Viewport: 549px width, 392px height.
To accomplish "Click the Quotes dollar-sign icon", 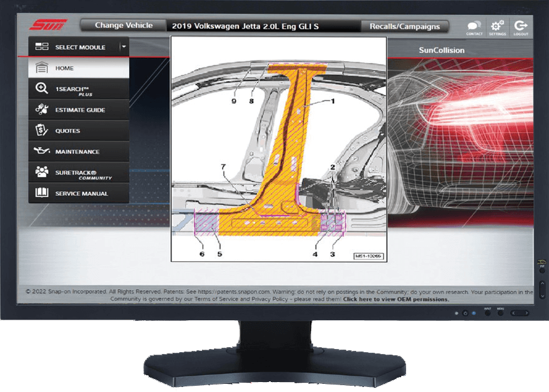I will (42, 131).
